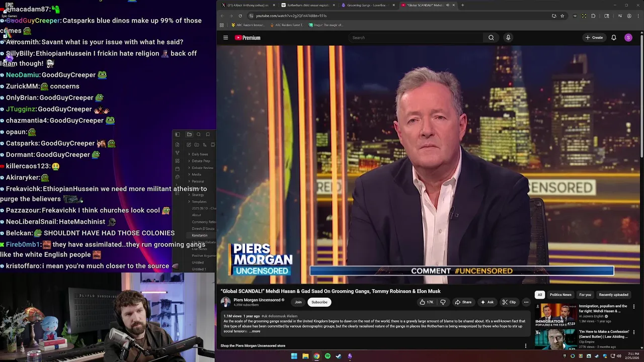Open Imgur: The magic of bookmark

pyautogui.click(x=326, y=25)
